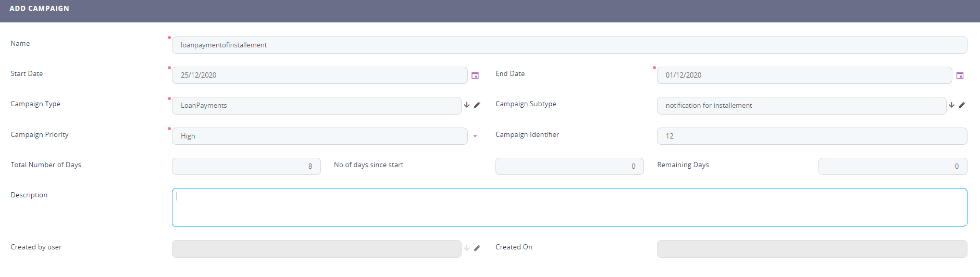Click the Created by user pencil icon
Screen dimensions: 980x277
click(477, 248)
